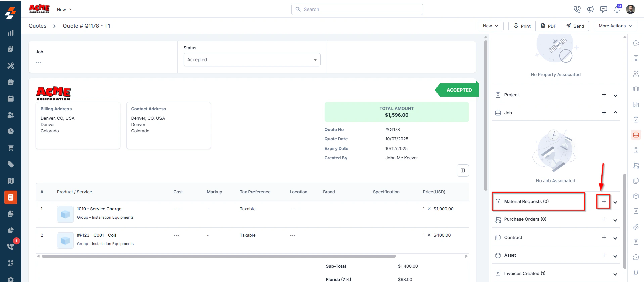Click the Send button
Viewport: 644px width, 282px height.
(575, 26)
